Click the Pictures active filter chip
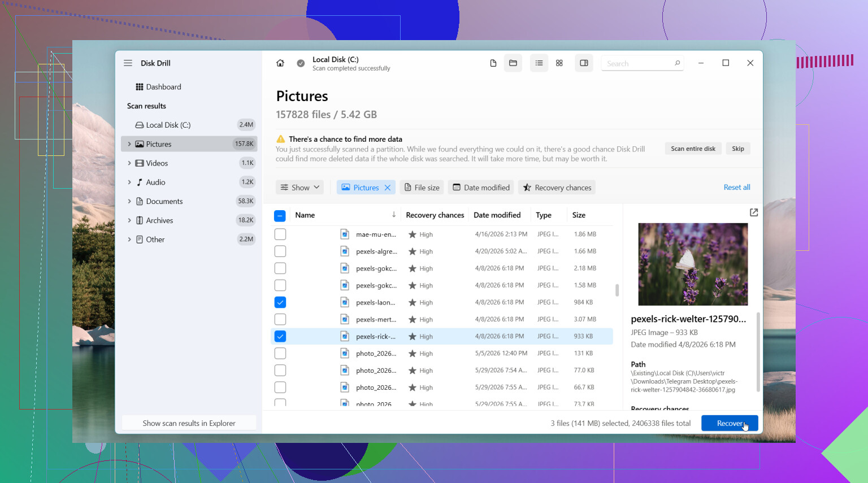 (366, 188)
